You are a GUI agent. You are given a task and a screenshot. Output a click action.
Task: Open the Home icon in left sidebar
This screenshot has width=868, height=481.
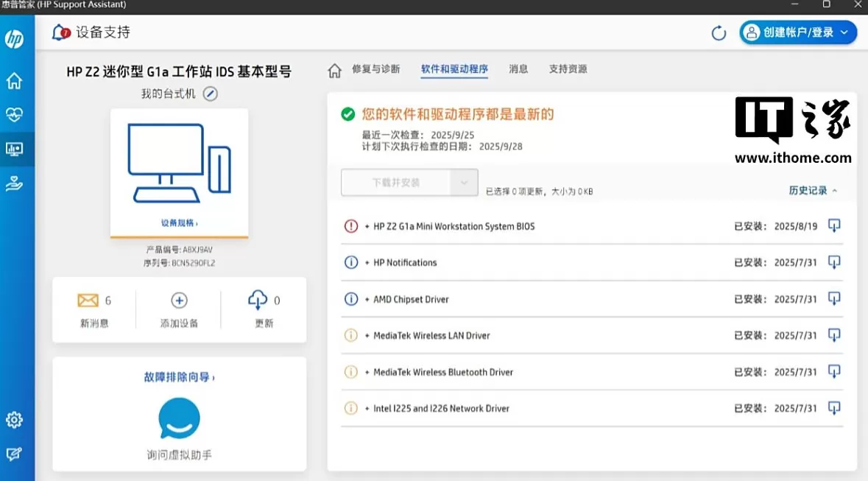point(14,81)
